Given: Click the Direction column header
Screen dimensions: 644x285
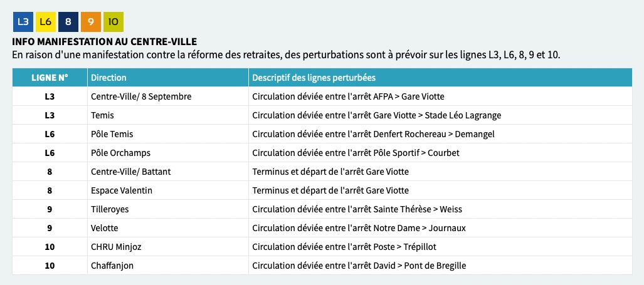Looking at the screenshot, I should pos(168,78).
